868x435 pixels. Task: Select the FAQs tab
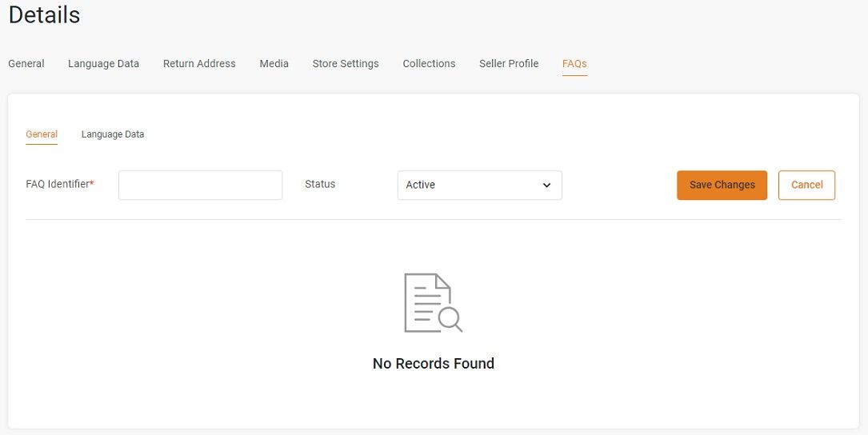[574, 64]
